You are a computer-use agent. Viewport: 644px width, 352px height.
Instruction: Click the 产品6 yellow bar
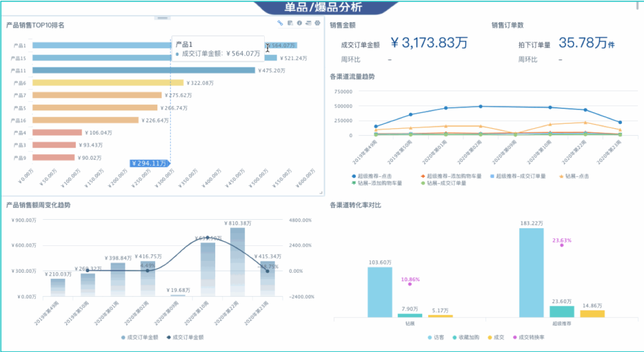click(x=107, y=83)
